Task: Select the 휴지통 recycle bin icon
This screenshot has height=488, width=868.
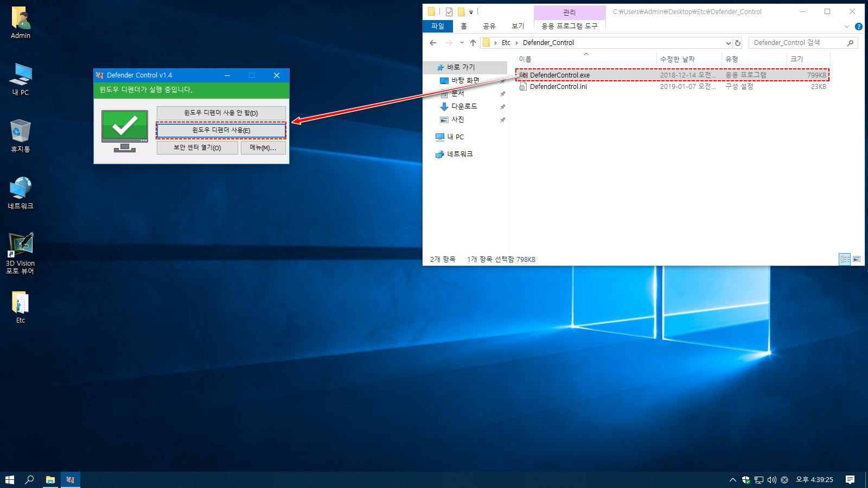Action: pyautogui.click(x=21, y=136)
